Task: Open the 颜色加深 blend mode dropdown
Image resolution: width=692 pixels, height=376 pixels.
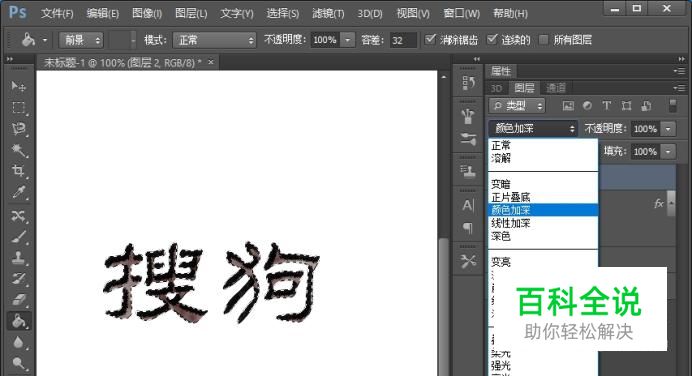Action: coord(533,128)
